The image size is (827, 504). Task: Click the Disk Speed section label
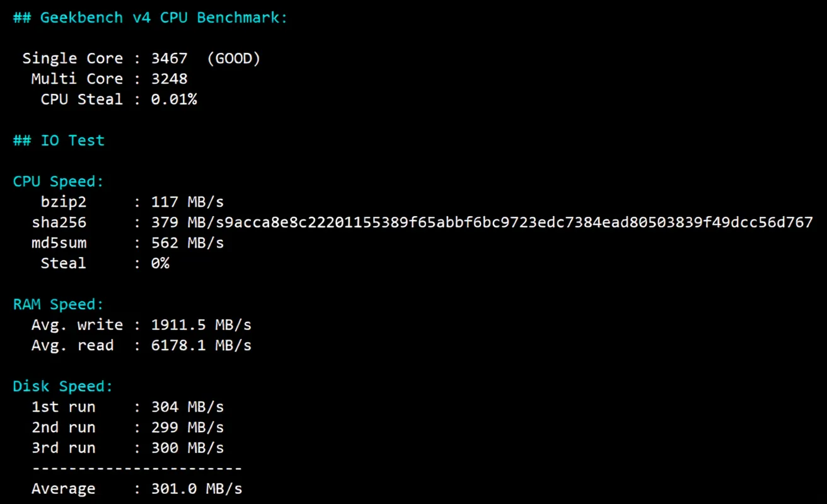tap(62, 386)
